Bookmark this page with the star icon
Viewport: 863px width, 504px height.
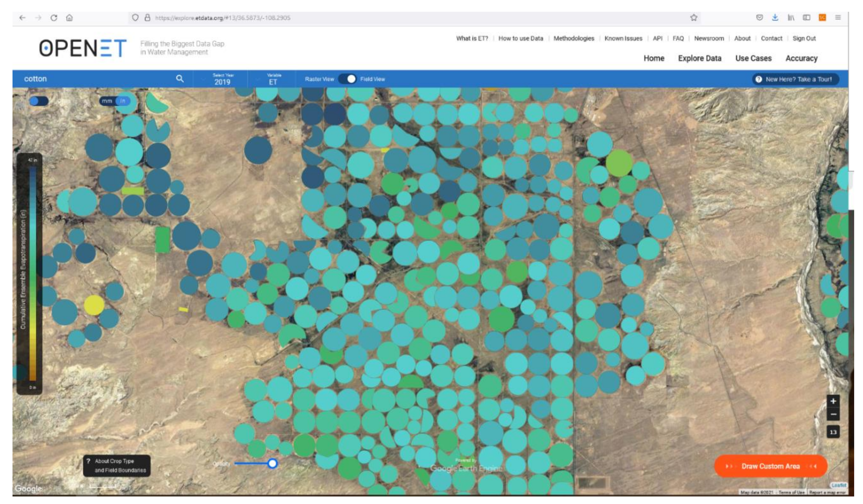694,18
